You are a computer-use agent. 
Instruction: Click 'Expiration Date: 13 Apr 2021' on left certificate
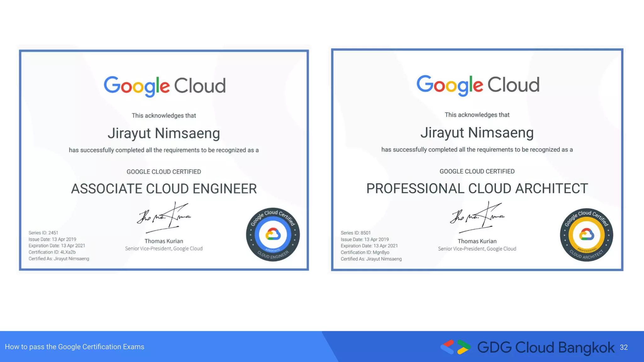tap(57, 246)
